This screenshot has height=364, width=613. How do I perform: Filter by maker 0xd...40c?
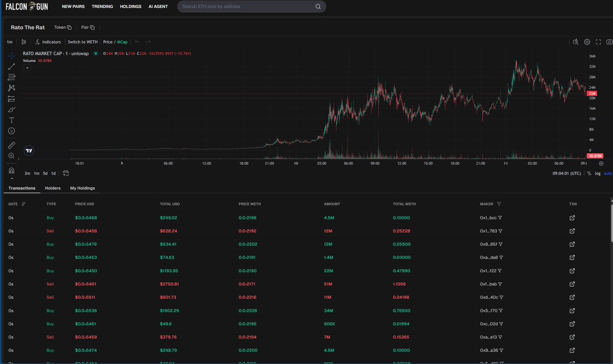(x=501, y=297)
